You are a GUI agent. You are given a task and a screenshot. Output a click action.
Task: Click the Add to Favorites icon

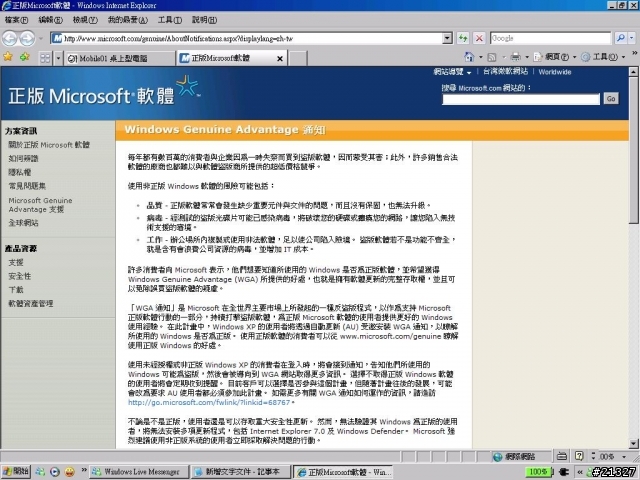click(25, 57)
